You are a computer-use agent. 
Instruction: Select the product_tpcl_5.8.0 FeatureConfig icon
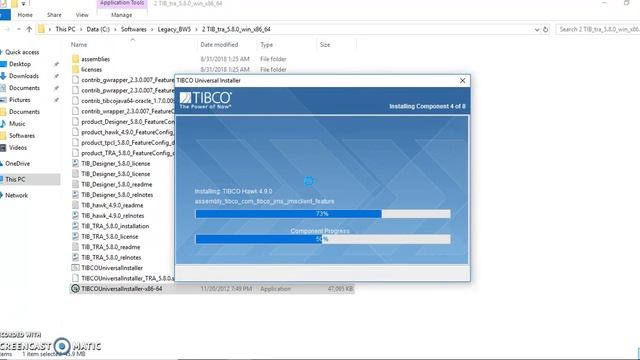tap(75, 142)
